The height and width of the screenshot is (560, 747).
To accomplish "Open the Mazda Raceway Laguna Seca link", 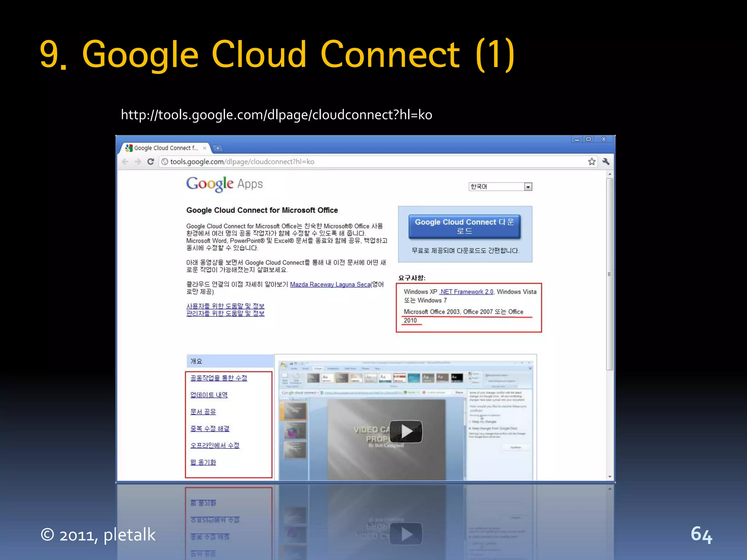I will (330, 284).
